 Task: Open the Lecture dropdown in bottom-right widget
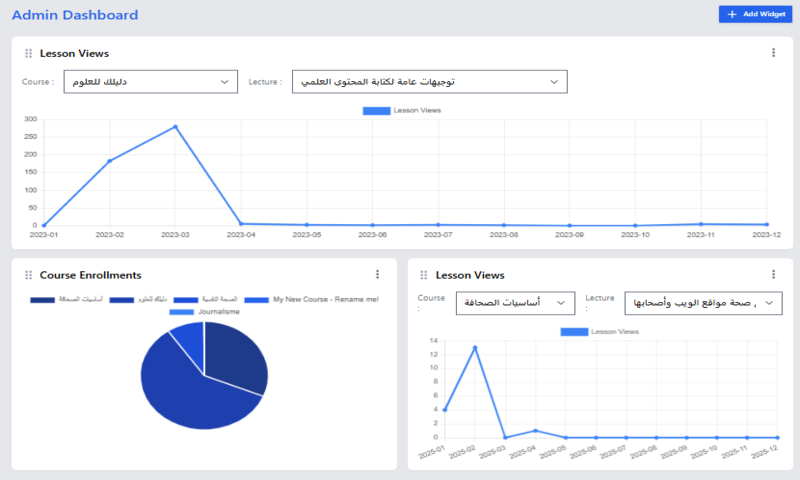click(703, 303)
